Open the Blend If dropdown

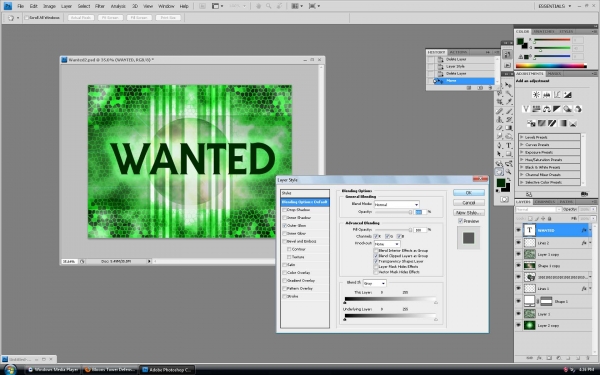pos(374,283)
